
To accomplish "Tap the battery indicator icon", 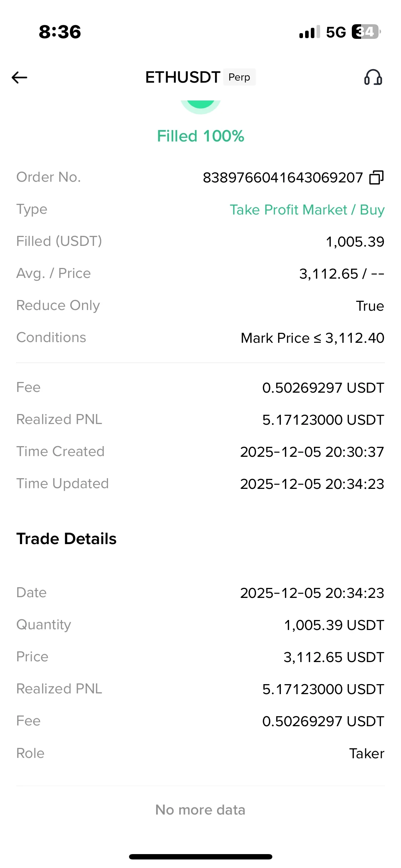I will pyautogui.click(x=366, y=32).
